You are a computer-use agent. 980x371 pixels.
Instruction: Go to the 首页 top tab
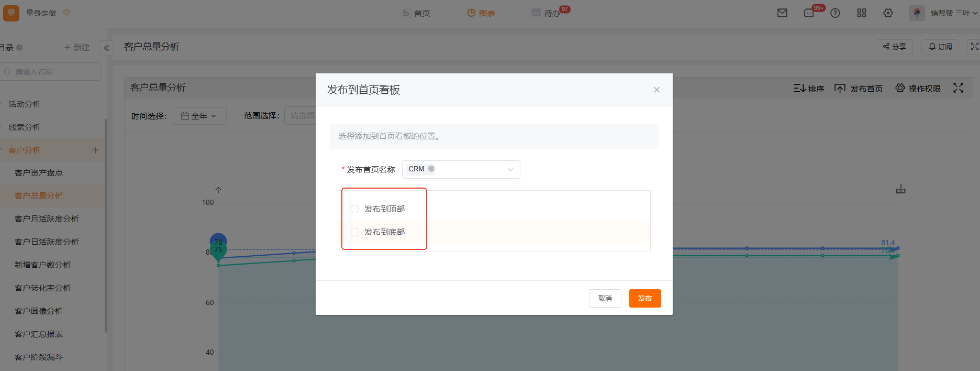point(416,13)
